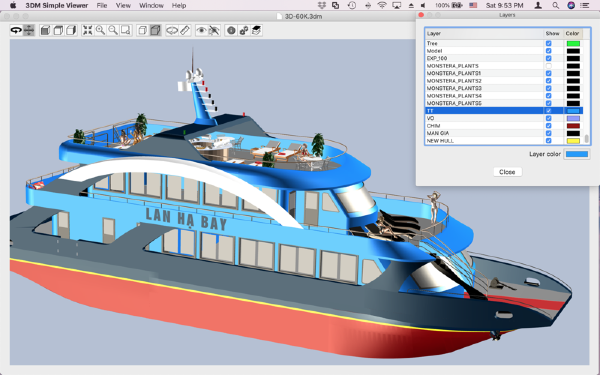
Task: Uncheck show for NEW HULL layer
Action: (548, 140)
